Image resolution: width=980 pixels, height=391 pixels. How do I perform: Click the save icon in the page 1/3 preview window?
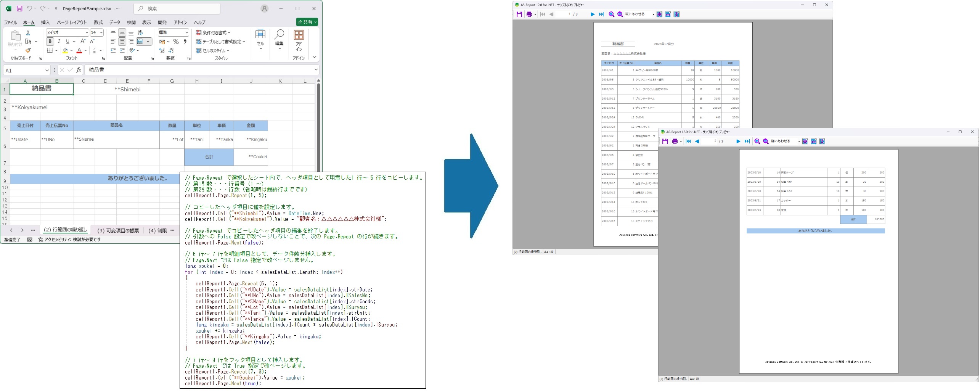pos(519,14)
